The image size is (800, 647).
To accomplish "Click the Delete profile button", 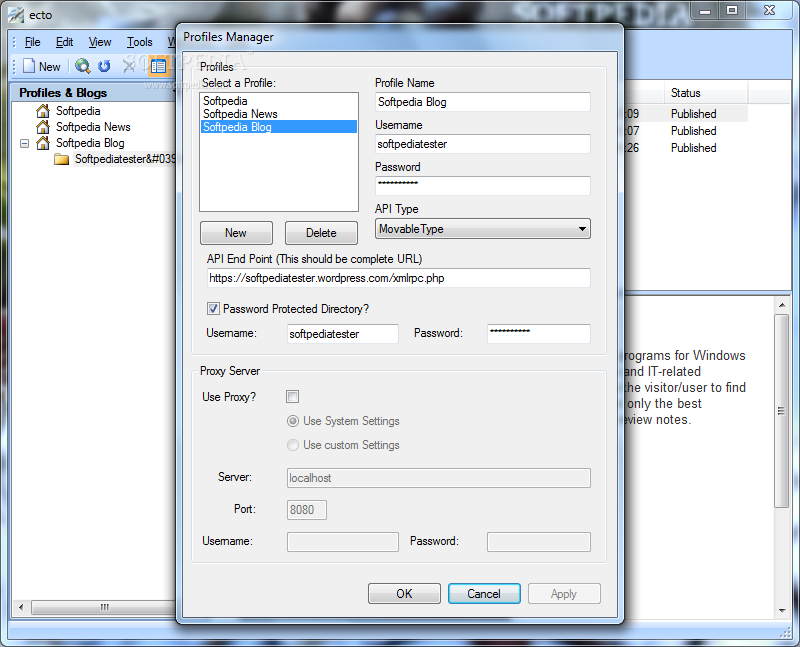I will pos(321,233).
